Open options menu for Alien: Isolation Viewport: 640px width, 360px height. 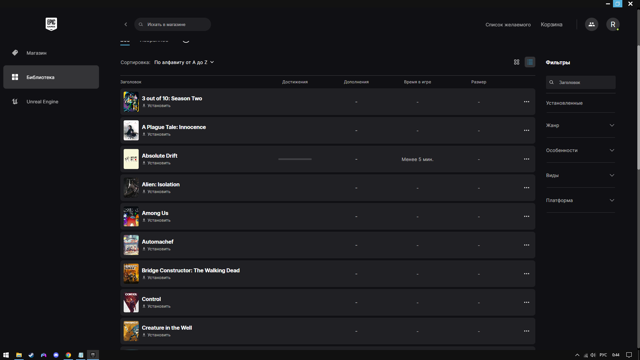tap(527, 188)
